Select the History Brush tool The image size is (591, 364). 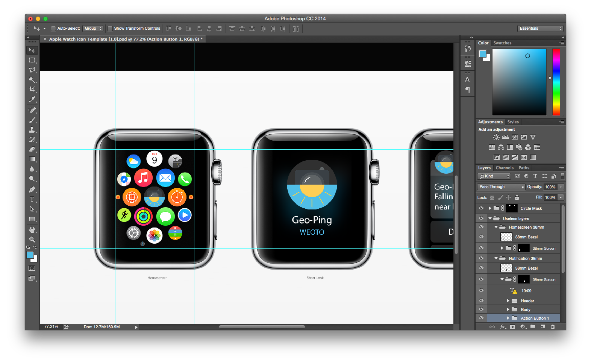click(32, 140)
